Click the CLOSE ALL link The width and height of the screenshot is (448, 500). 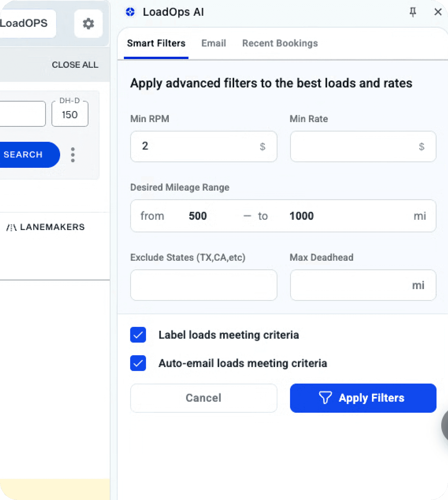coord(75,65)
